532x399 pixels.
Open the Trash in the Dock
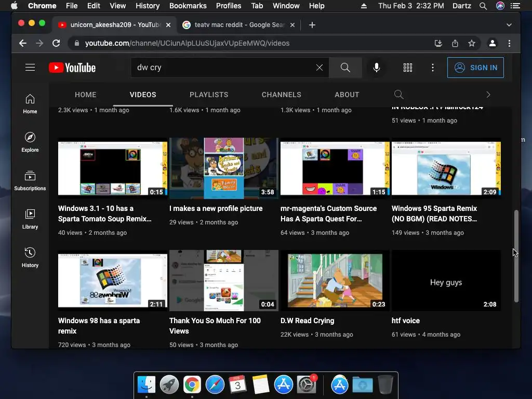(x=385, y=384)
